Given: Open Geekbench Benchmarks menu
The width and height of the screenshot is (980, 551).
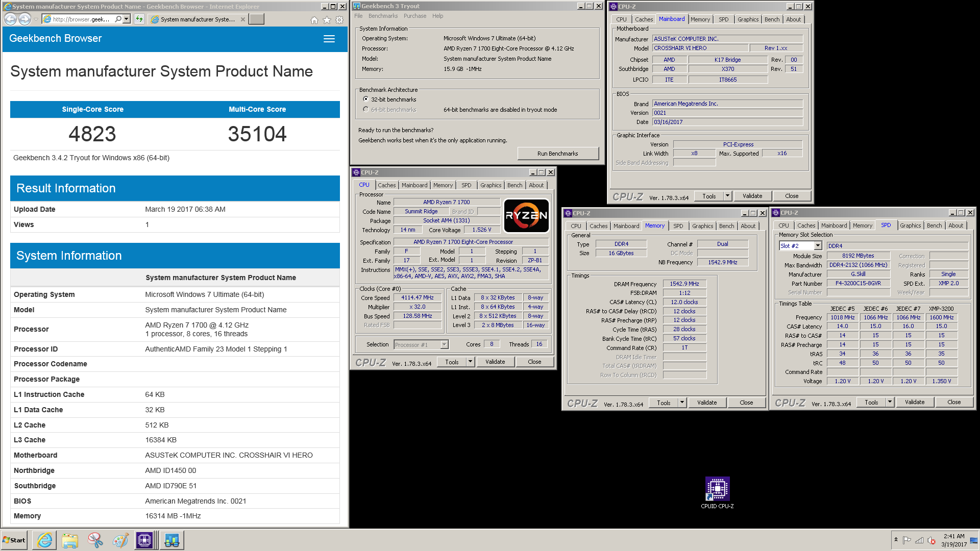Looking at the screenshot, I should (x=383, y=16).
